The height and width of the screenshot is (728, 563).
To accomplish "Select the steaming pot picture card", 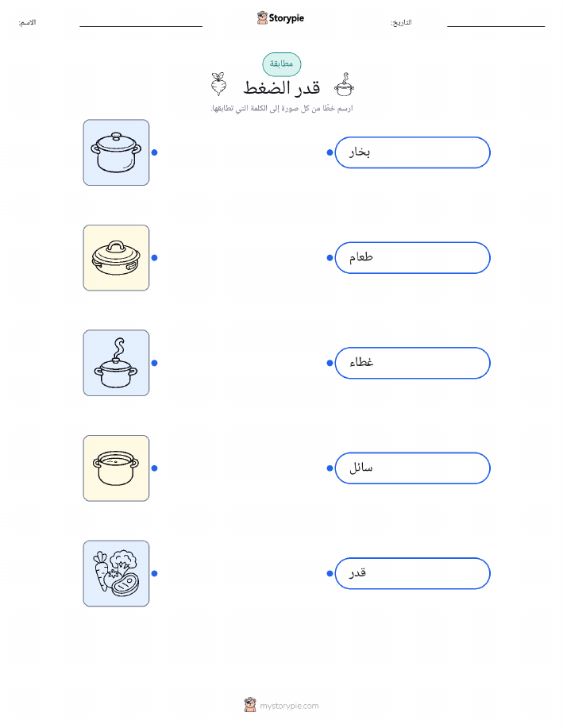I will click(x=116, y=363).
